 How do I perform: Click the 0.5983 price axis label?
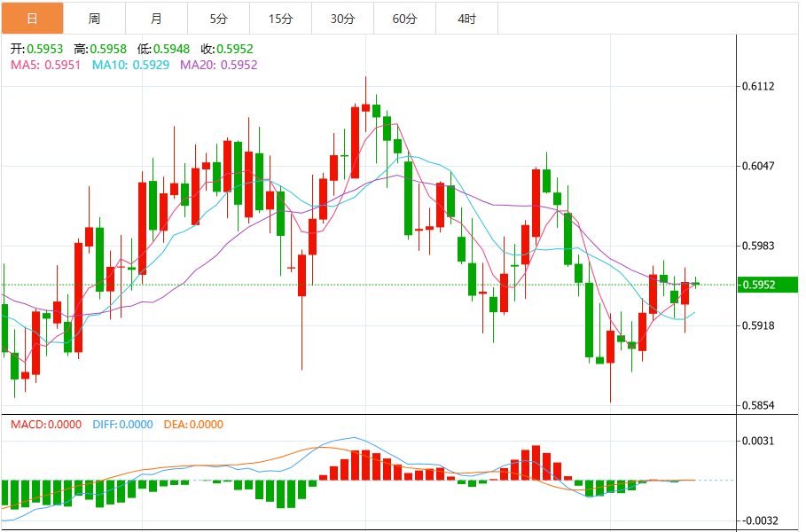pos(758,246)
